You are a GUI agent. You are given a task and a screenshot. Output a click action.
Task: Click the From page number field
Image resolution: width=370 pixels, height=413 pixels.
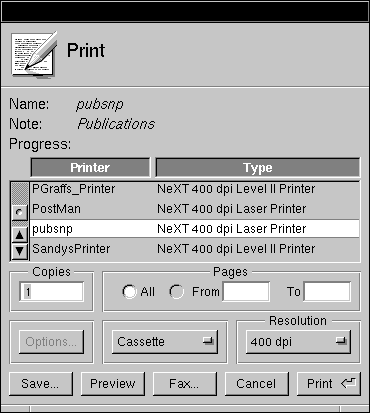pyautogui.click(x=246, y=292)
